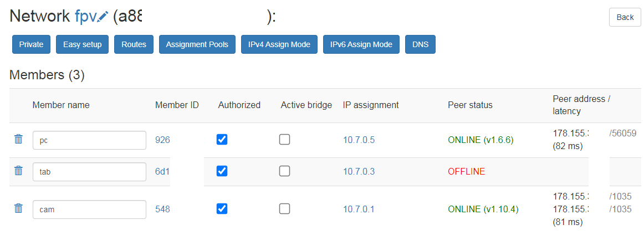This screenshot has width=644, height=235.
Task: Delete the pc member with trash icon
Action: (18, 139)
